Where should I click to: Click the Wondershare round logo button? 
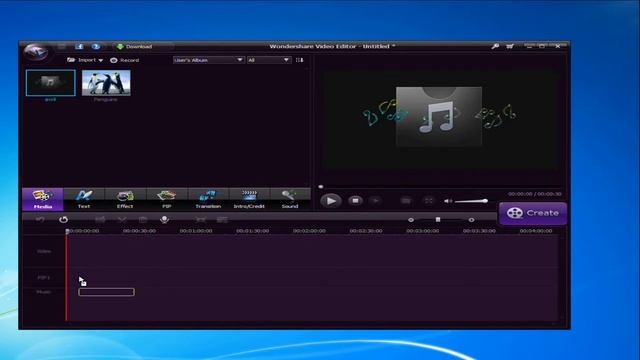(x=36, y=51)
